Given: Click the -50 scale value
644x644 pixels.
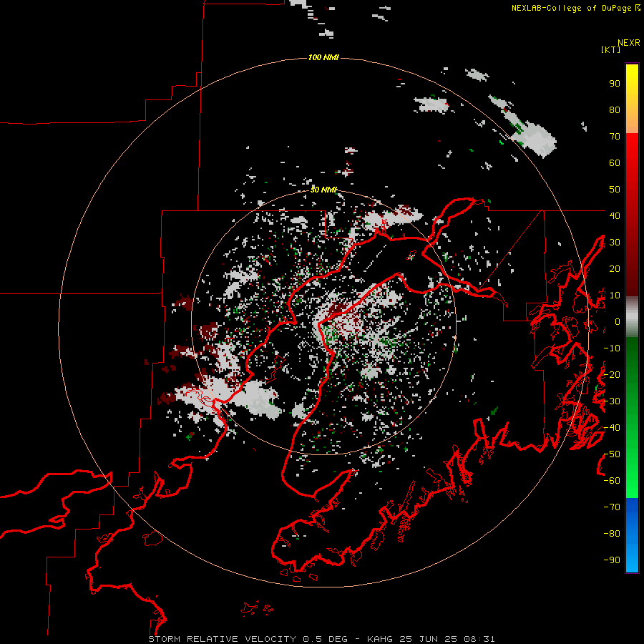Looking at the screenshot, I should click(612, 454).
